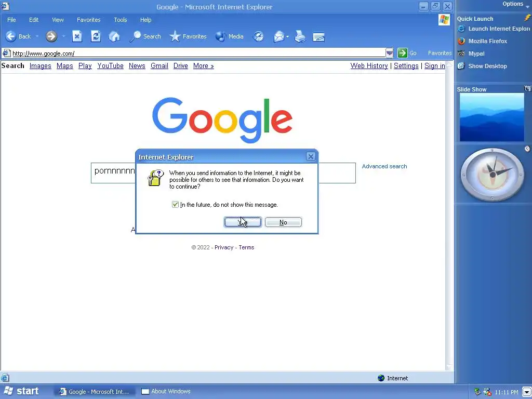Click the Refresh page icon

96,36
